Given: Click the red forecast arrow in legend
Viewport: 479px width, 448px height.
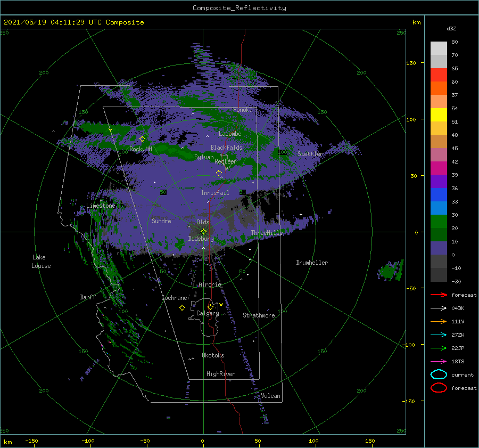Looking at the screenshot, I should coord(439,295).
